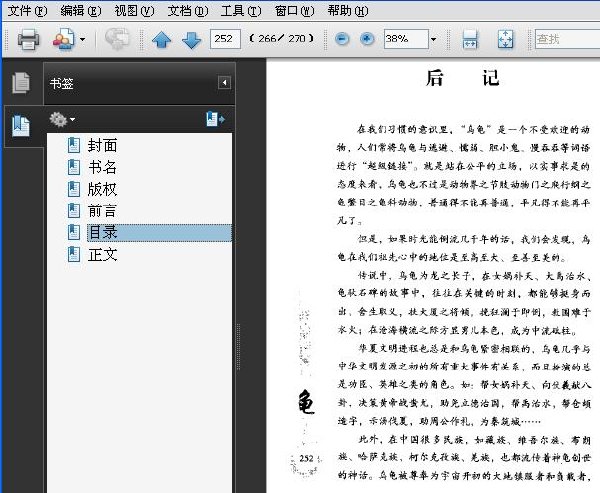Click bookmark icon beside 前言
The image size is (600, 493).
pyautogui.click(x=74, y=211)
